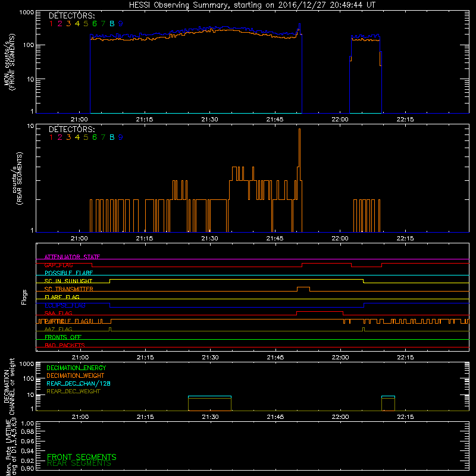The height and width of the screenshot is (476, 476).
Task: Click the REAR_DEC_WEIGHT legend entry
Action: [x=73, y=392]
